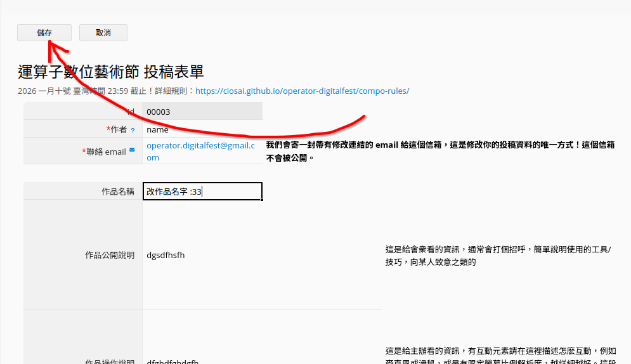Click the 作品公開說明 text 'dgsdfhsfh'
Image resolution: width=631 pixels, height=364 pixels.
[166, 255]
